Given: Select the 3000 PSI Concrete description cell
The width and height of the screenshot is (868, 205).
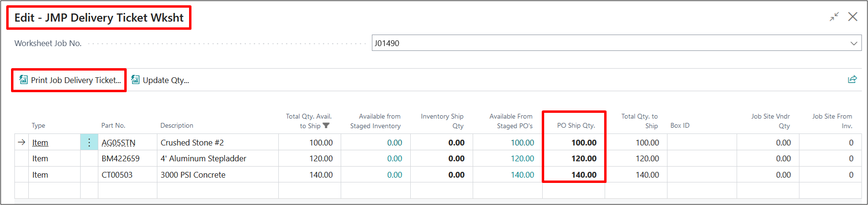Looking at the screenshot, I should 193,175.
